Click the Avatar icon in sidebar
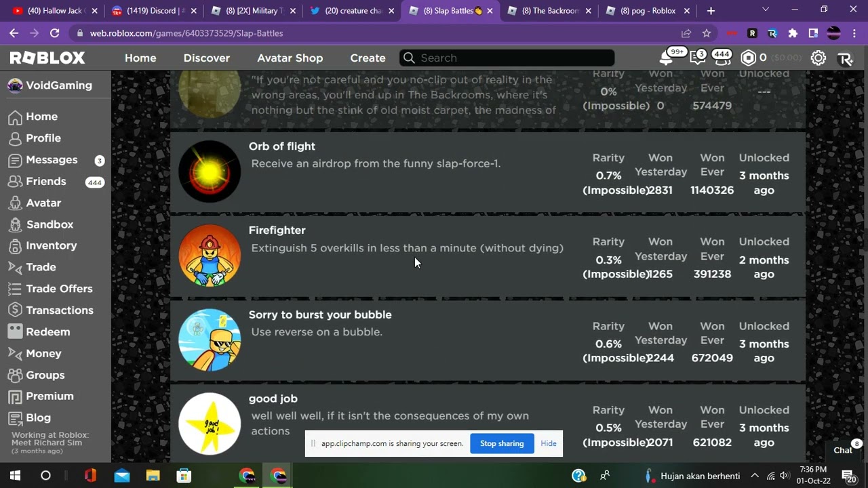This screenshot has width=868, height=488. 16,203
